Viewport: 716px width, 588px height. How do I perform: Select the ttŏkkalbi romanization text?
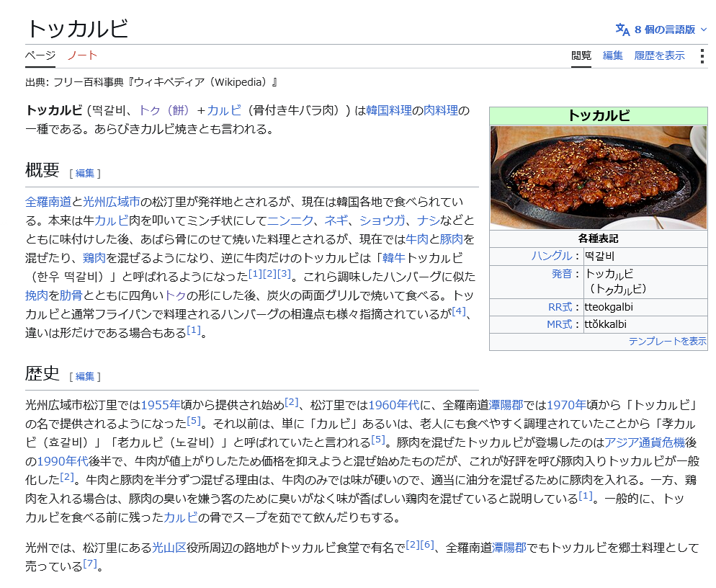click(x=606, y=324)
